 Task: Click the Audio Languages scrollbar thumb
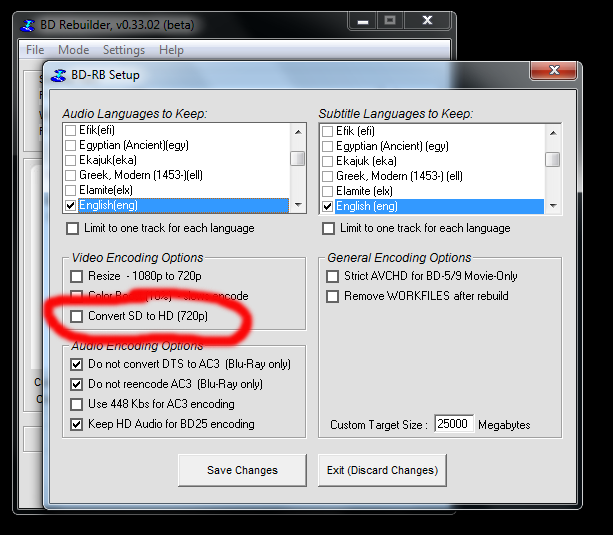[298, 159]
